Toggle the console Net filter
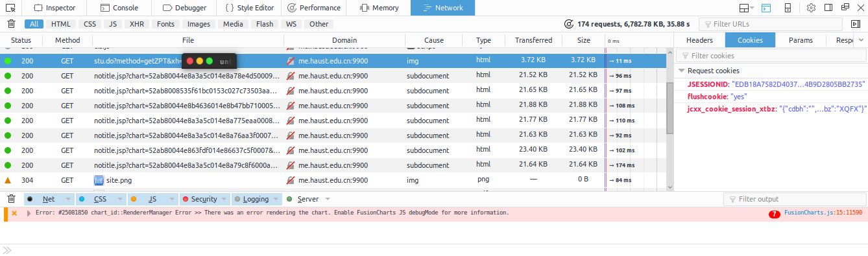Image resolution: width=868 pixels, height=256 pixels. pyautogui.click(x=43, y=199)
